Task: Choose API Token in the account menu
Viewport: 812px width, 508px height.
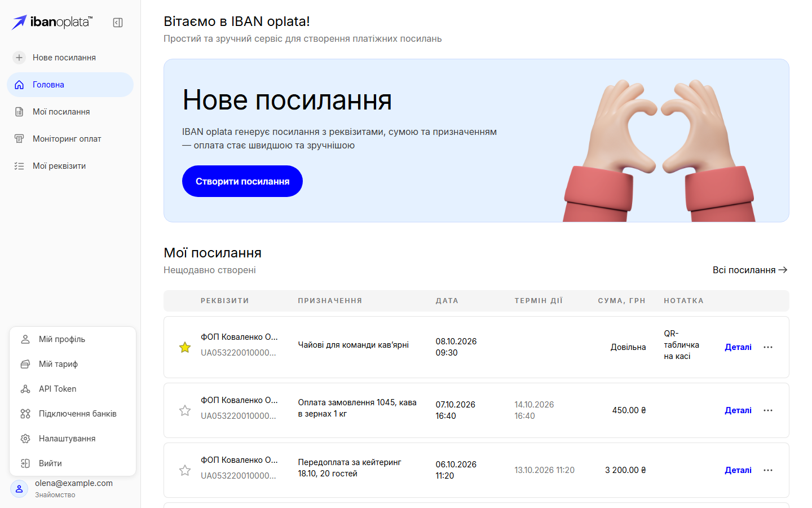Action: (x=73, y=389)
